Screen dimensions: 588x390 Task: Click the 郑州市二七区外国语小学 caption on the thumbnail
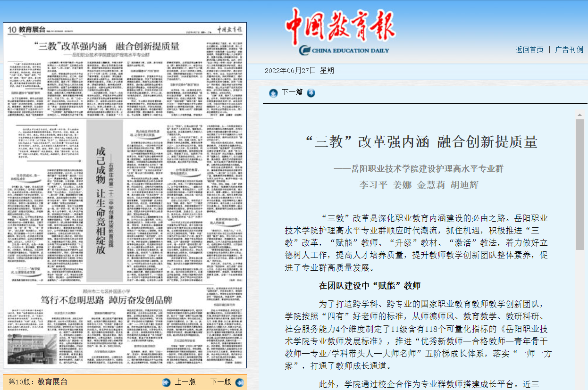(106, 291)
